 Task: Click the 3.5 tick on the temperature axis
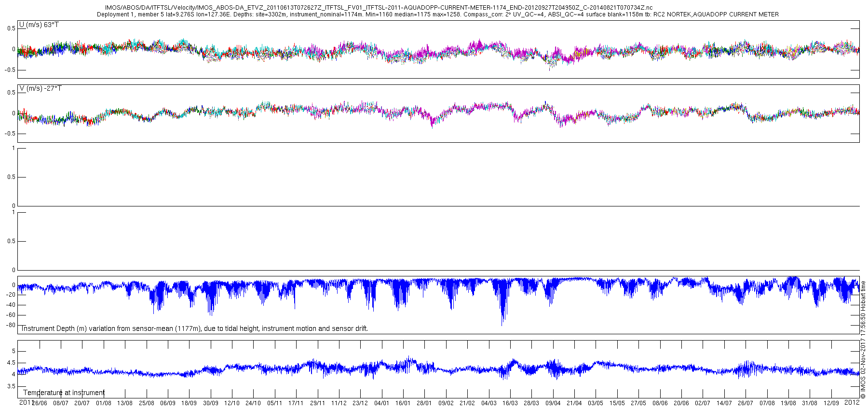tap(11, 386)
